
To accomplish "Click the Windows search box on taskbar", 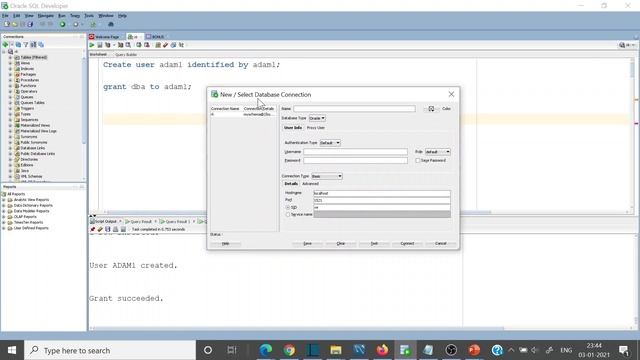I will [x=110, y=350].
